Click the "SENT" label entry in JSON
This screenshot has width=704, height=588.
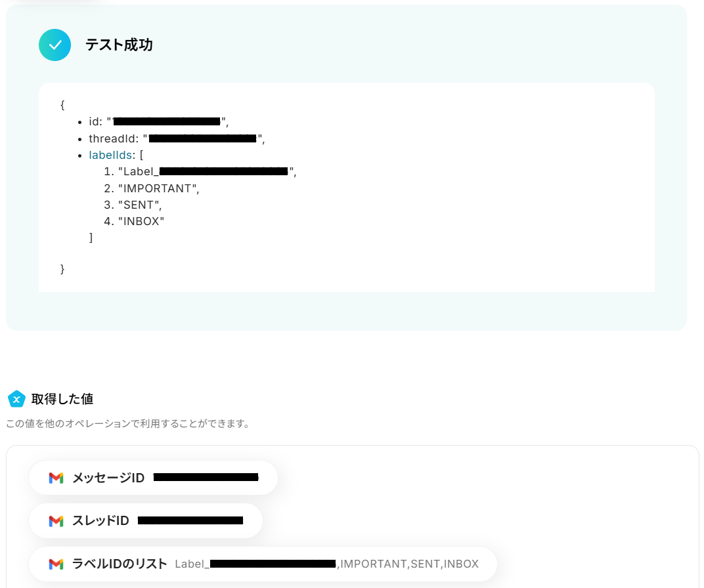pos(140,205)
